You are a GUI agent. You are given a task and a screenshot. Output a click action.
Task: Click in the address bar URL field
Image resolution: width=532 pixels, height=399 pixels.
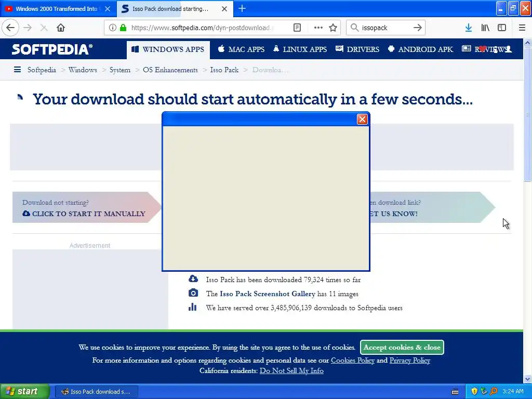(202, 28)
